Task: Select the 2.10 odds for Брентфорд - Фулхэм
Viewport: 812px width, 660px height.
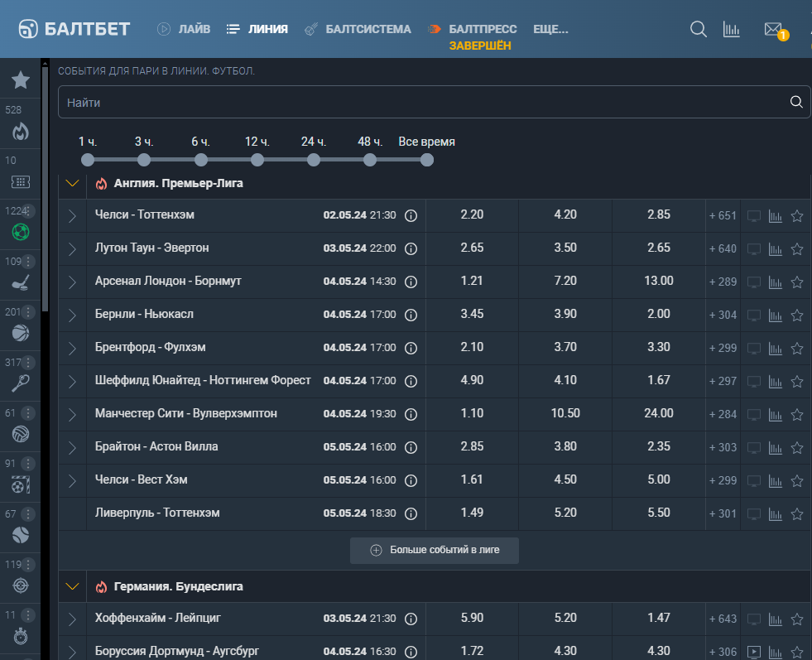Action: (473, 347)
